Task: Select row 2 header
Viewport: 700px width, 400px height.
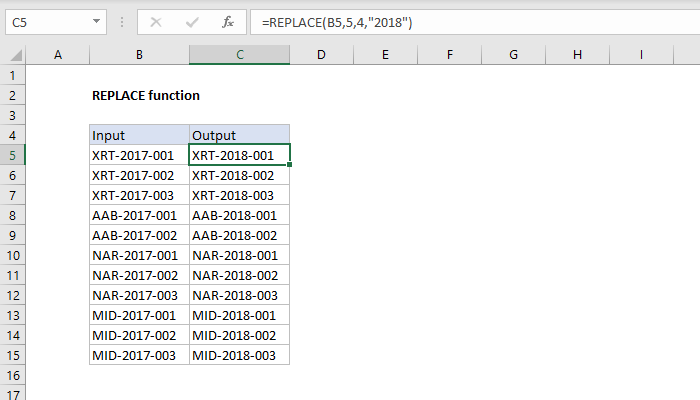Action: pyautogui.click(x=12, y=96)
